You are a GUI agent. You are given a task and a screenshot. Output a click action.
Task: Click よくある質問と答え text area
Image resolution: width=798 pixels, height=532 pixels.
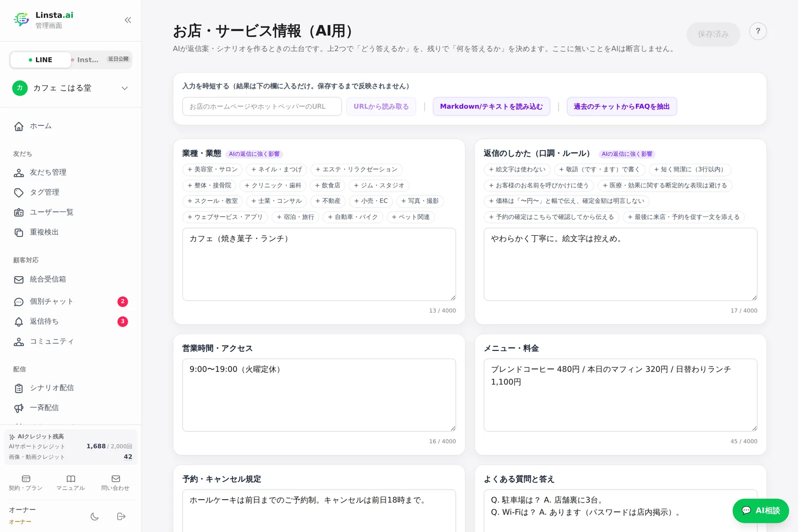click(620, 511)
